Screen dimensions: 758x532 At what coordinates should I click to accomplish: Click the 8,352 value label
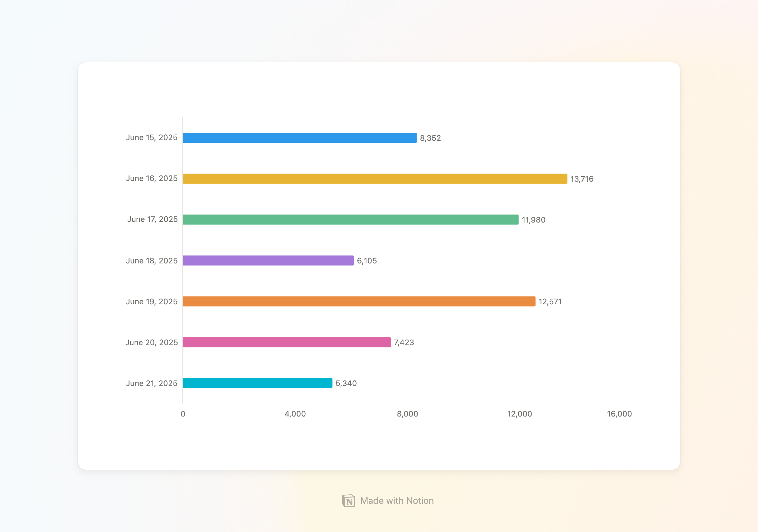[430, 138]
